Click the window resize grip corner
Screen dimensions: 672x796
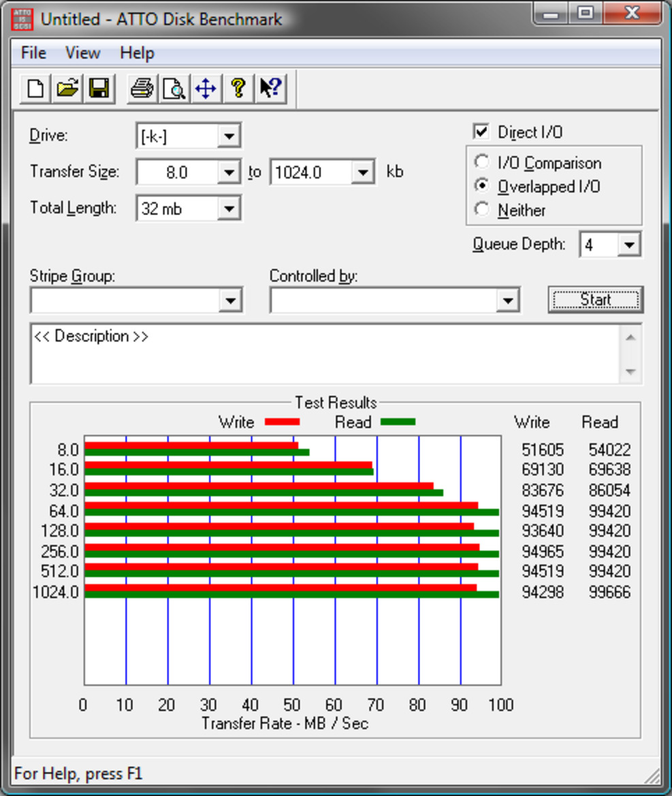(652, 776)
